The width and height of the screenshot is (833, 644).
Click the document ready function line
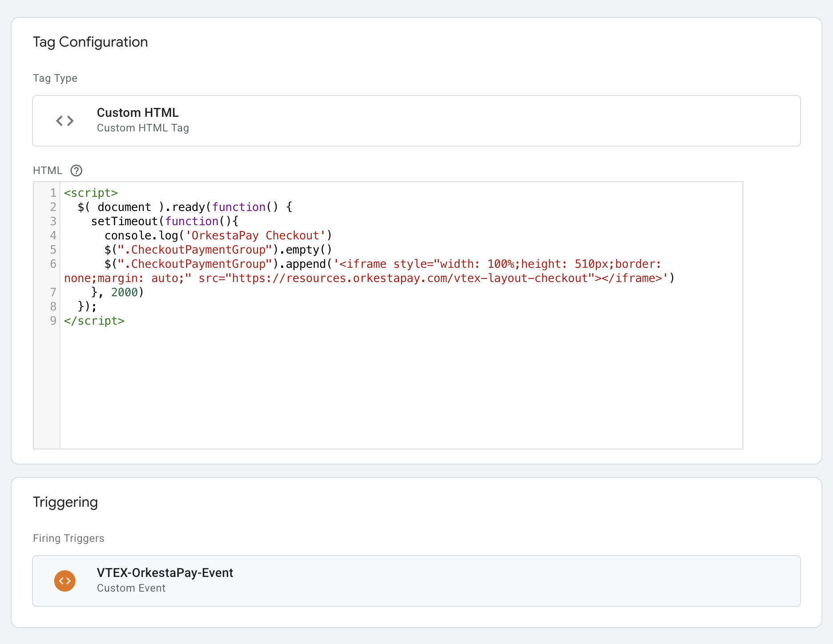185,207
